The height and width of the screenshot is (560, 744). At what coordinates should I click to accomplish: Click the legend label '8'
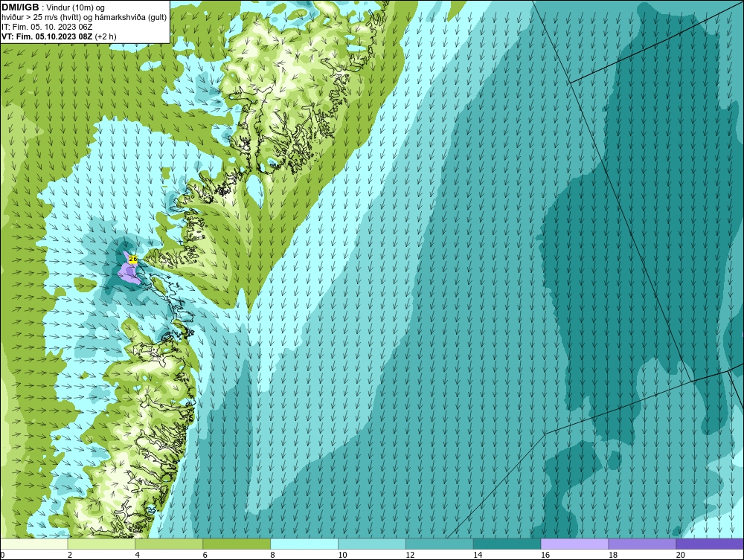coord(273,555)
